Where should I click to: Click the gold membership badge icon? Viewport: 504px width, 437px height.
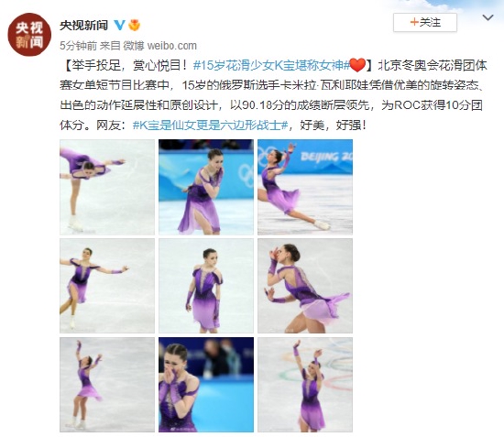(135, 25)
